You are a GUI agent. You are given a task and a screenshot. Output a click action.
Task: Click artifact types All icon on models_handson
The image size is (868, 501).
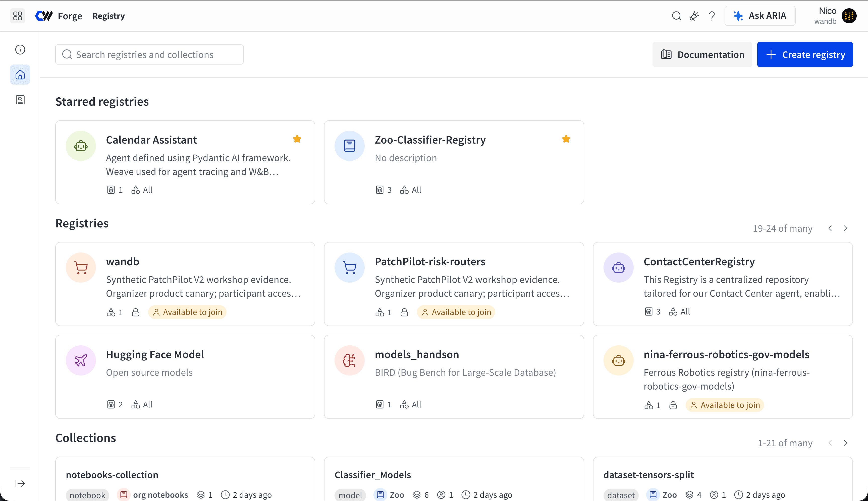click(404, 405)
